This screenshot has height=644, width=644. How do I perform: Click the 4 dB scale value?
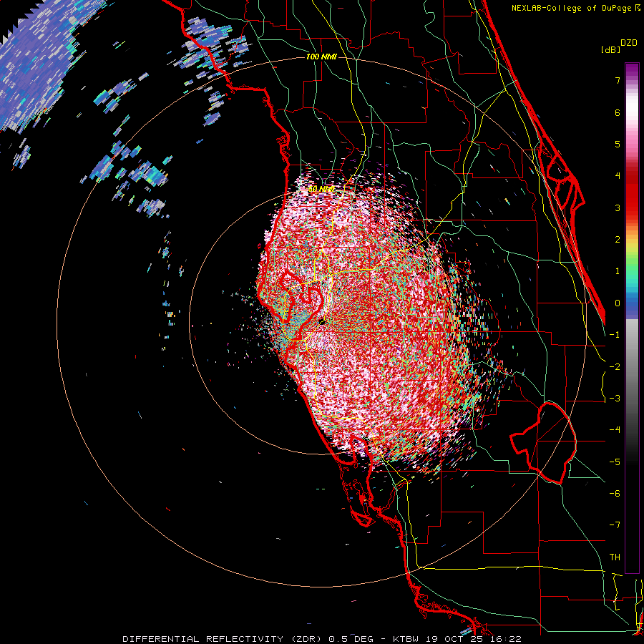pos(618,176)
